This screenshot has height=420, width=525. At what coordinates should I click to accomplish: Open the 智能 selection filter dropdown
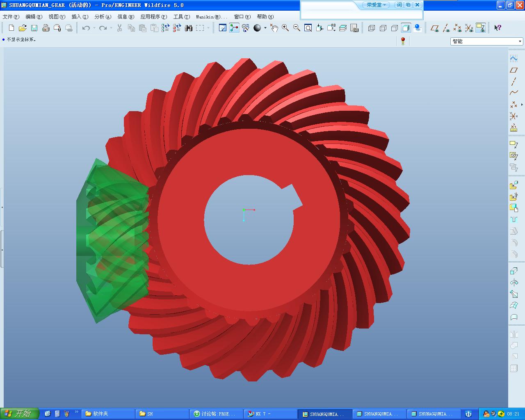tap(487, 41)
